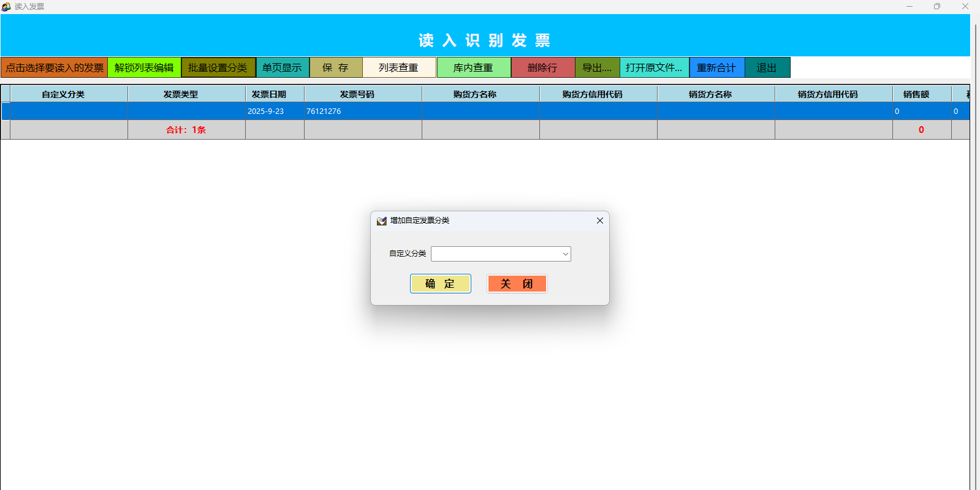
Task: Run 列表查重 duplicate check
Action: [399, 67]
